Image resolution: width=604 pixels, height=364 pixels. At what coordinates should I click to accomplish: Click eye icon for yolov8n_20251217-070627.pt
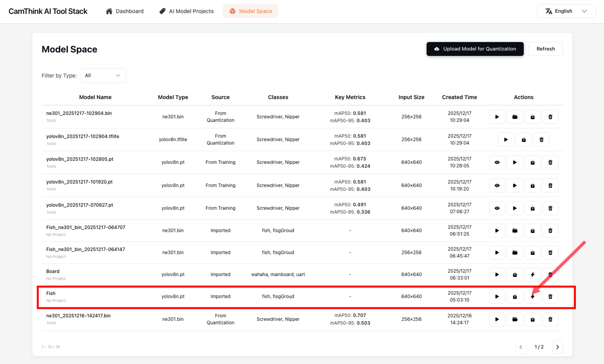click(497, 208)
